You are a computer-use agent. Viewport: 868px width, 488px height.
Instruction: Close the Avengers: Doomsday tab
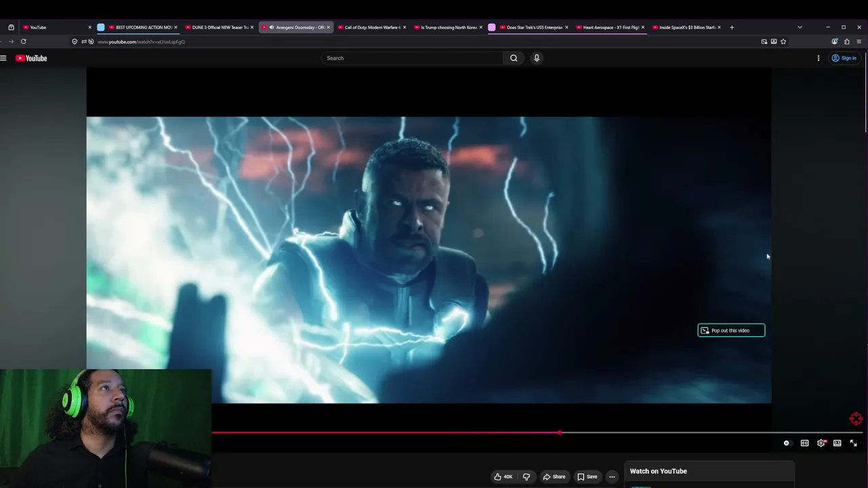click(x=328, y=27)
